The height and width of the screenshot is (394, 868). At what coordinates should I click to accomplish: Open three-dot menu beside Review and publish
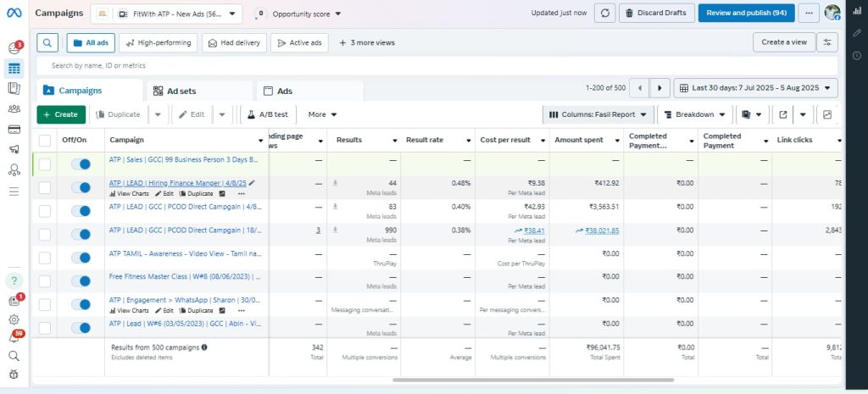pos(809,14)
